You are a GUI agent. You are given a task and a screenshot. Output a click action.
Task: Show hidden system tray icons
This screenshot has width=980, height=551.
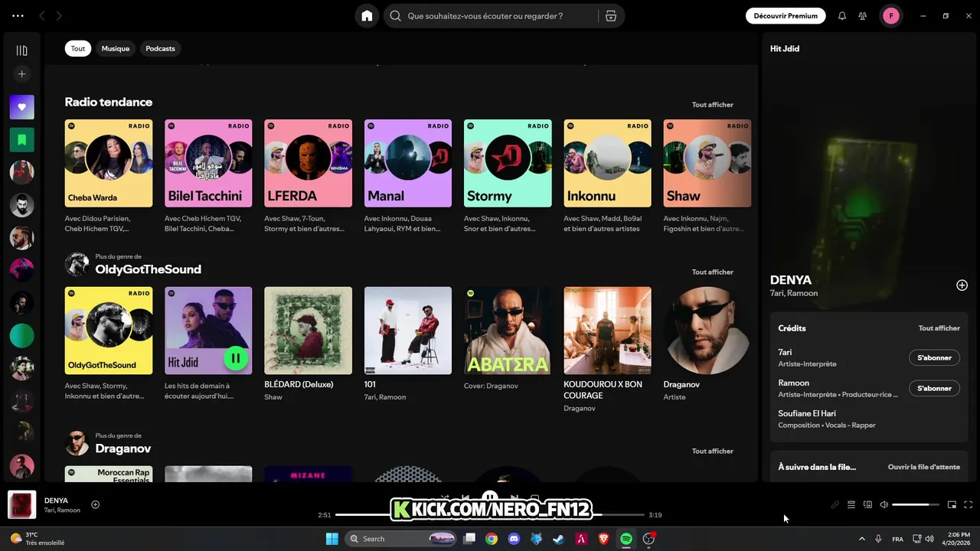(x=861, y=539)
